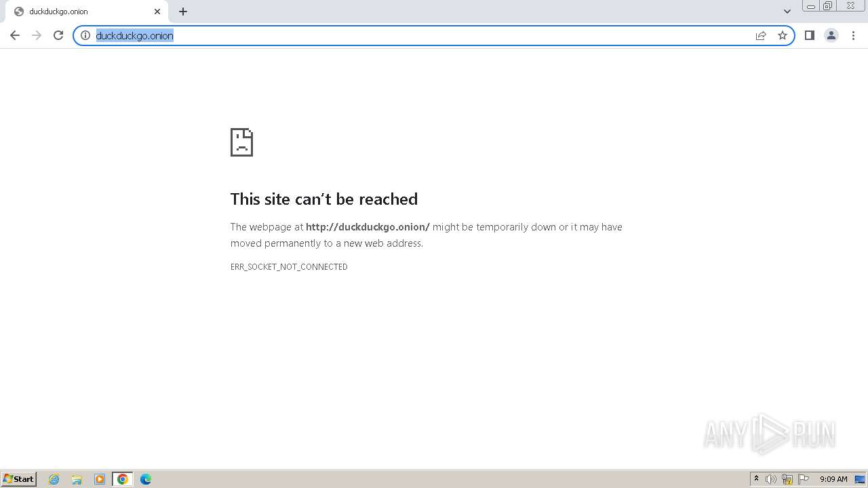The image size is (868, 488).
Task: Restore down the Chrome window
Action: coord(828,6)
